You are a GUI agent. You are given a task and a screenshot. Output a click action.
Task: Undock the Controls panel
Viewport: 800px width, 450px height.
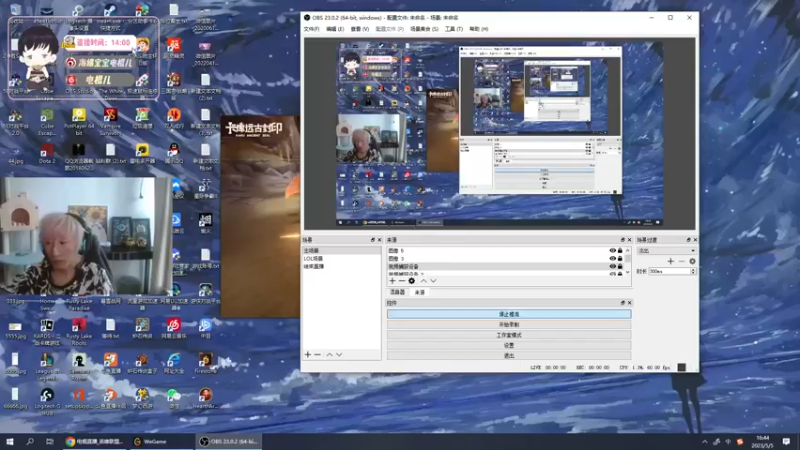(x=622, y=303)
